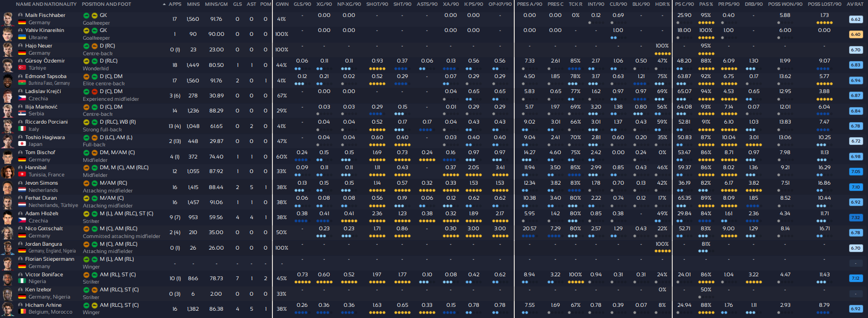Click the POSS WON/90 column header

tap(785, 4)
